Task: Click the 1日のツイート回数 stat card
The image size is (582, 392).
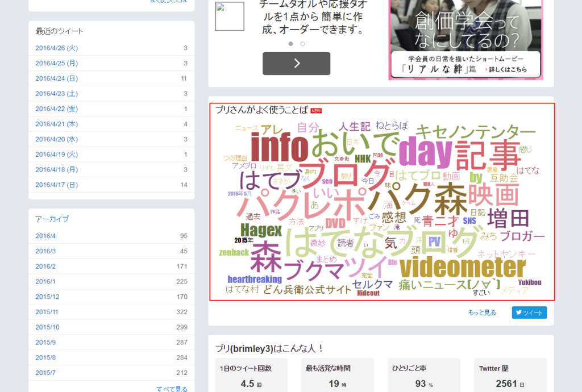Action: pyautogui.click(x=251, y=376)
